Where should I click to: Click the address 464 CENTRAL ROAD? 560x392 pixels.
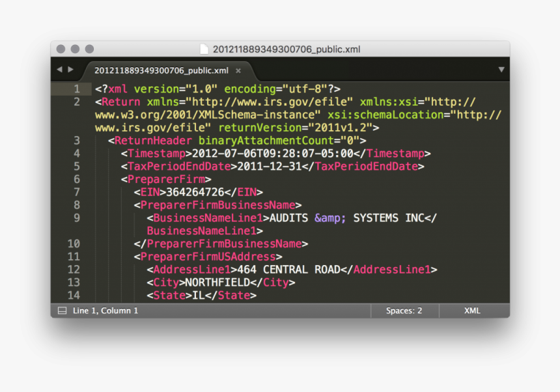288,270
